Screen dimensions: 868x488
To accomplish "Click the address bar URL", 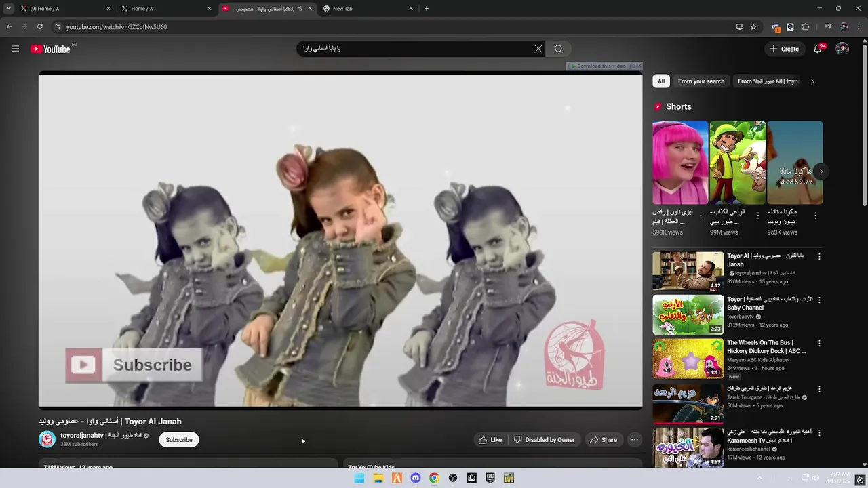I will tap(117, 27).
